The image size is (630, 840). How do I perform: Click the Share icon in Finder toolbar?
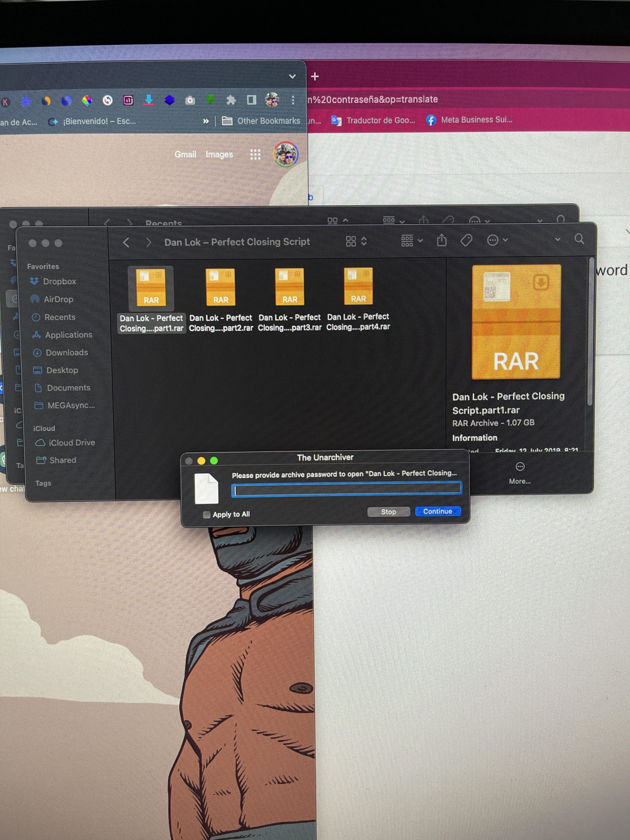441,240
